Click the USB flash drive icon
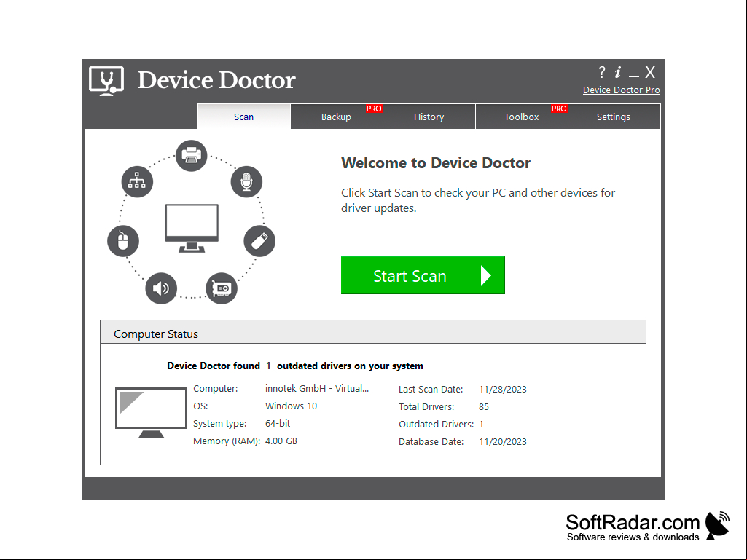Viewport: 747px width, 560px height. (259, 240)
